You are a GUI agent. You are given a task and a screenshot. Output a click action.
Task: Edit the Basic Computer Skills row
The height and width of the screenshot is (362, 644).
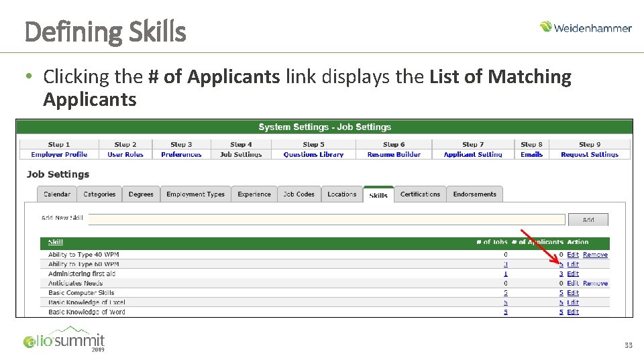tap(573, 293)
